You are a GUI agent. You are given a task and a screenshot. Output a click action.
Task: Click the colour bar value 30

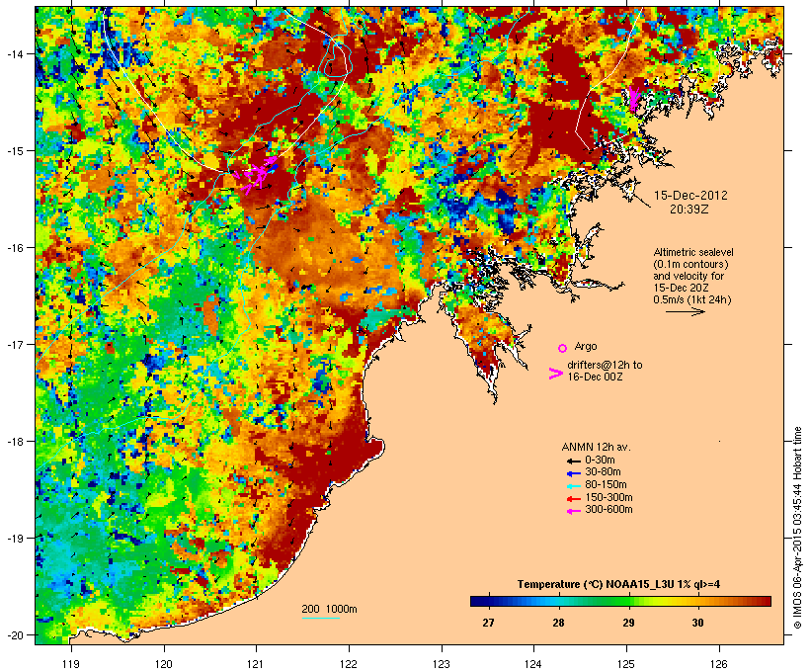[x=697, y=623]
